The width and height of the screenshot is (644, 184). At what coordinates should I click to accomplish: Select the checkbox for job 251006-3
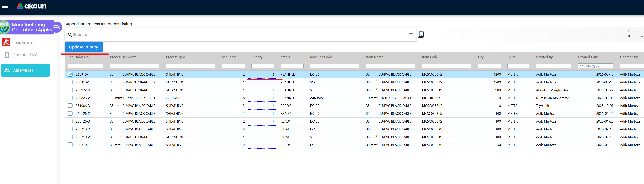tap(70, 106)
